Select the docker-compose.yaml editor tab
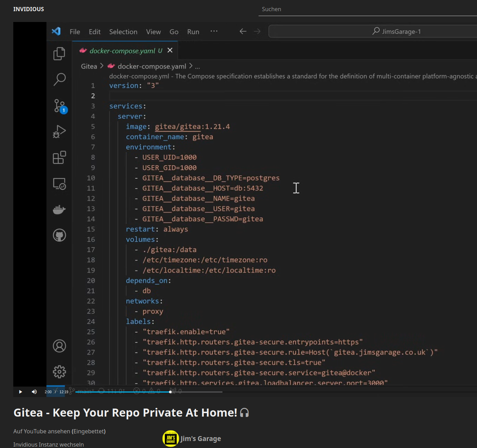The height and width of the screenshot is (448, 477). coord(122,51)
